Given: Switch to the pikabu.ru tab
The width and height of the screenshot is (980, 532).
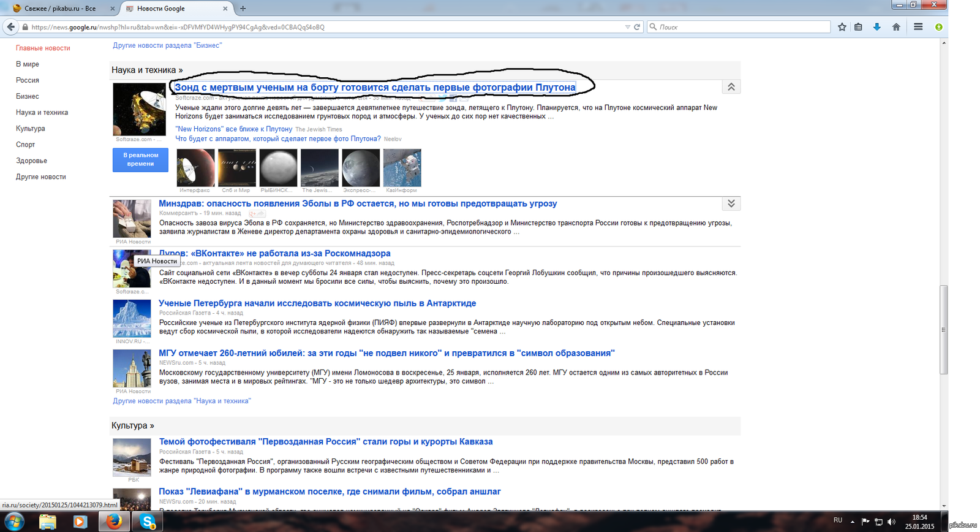Looking at the screenshot, I should [x=59, y=9].
